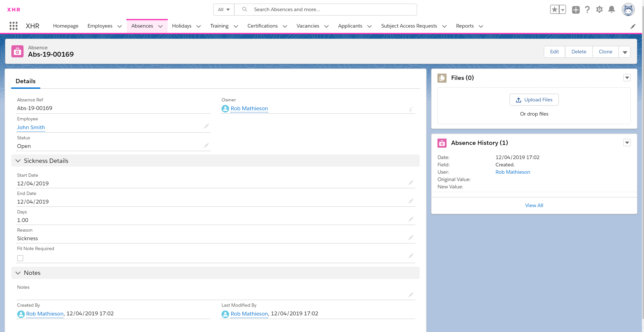
Task: Open Setup via the gear icon
Action: coord(599,9)
